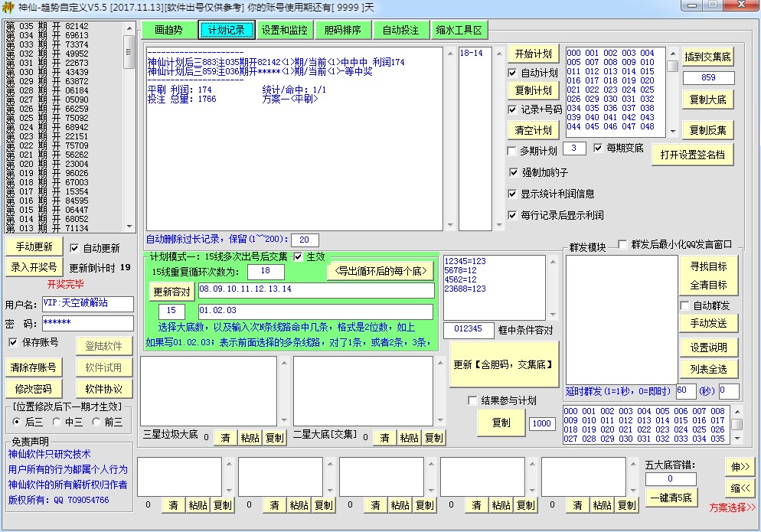The height and width of the screenshot is (532, 761).
Task: Select the 中三 radio button
Action: [x=57, y=422]
